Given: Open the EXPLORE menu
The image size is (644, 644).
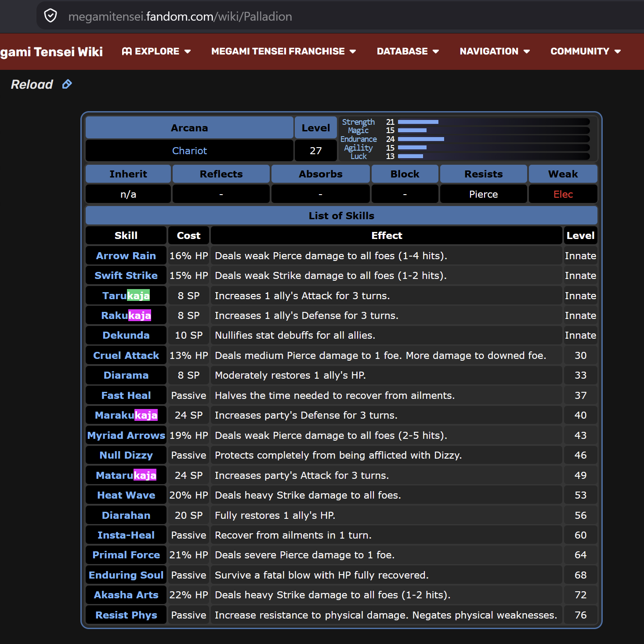Looking at the screenshot, I should 156,51.
